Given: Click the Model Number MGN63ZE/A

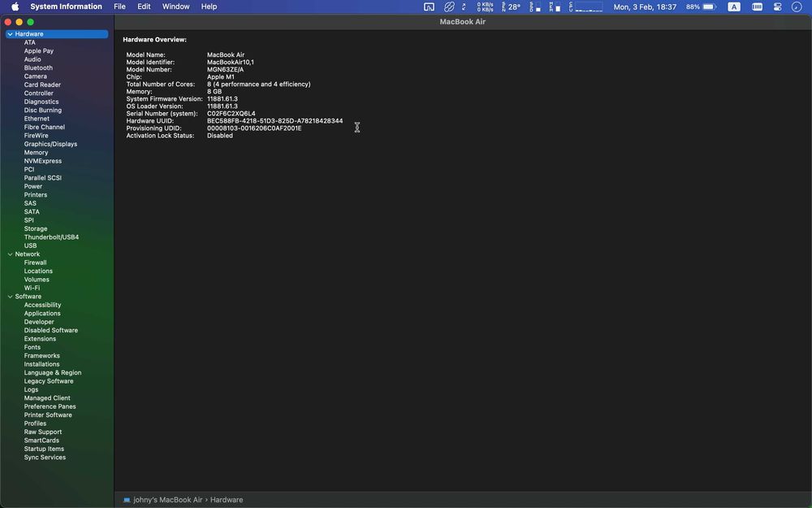Looking at the screenshot, I should click(225, 69).
